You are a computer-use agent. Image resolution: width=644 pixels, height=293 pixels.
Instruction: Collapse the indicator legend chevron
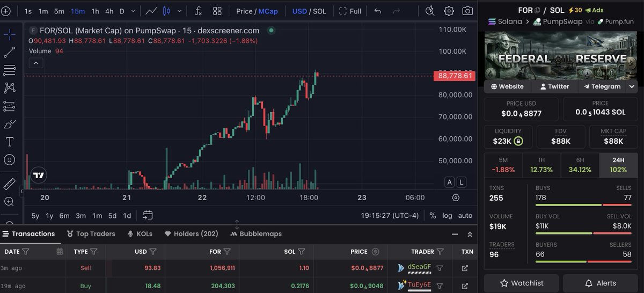[x=35, y=63]
